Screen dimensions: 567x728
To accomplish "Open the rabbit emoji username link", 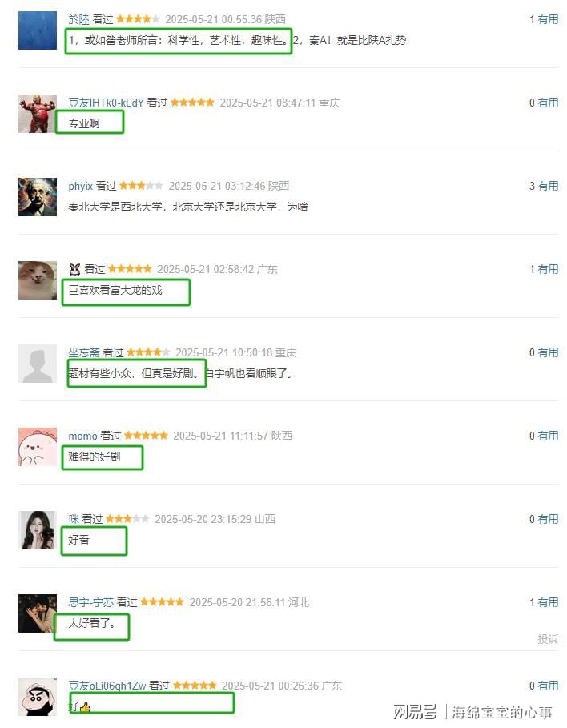I will click(x=74, y=269).
